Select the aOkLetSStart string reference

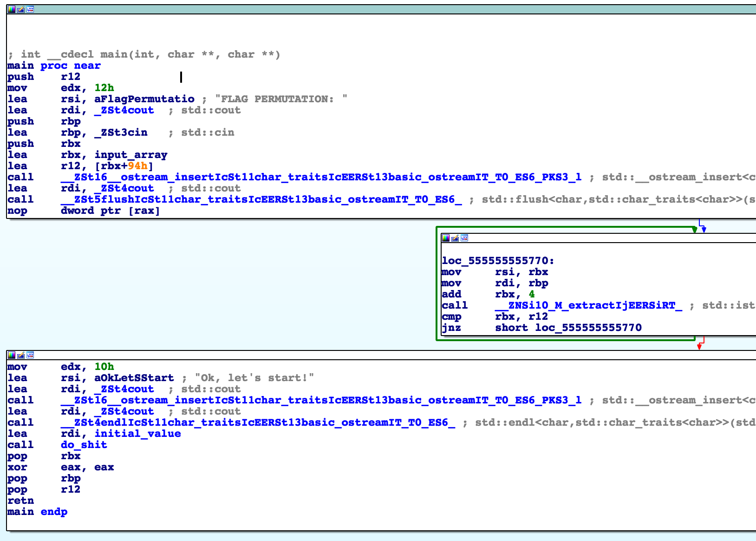click(134, 378)
